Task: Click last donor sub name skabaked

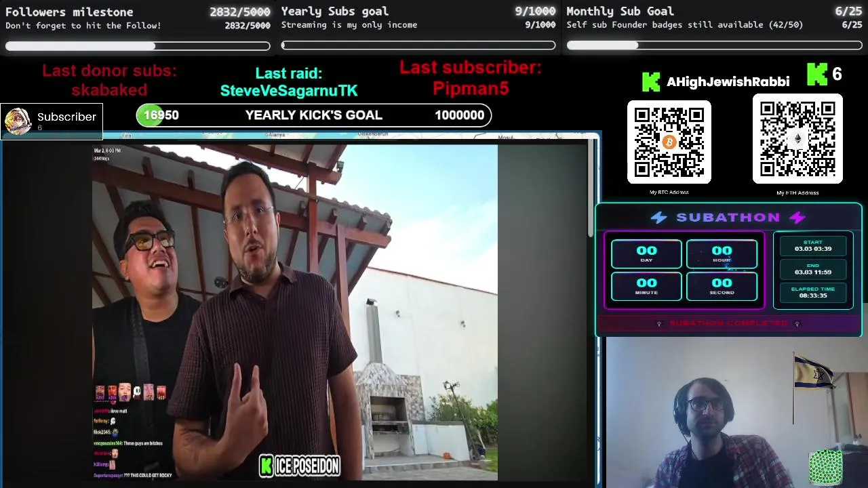Action: tap(109, 89)
